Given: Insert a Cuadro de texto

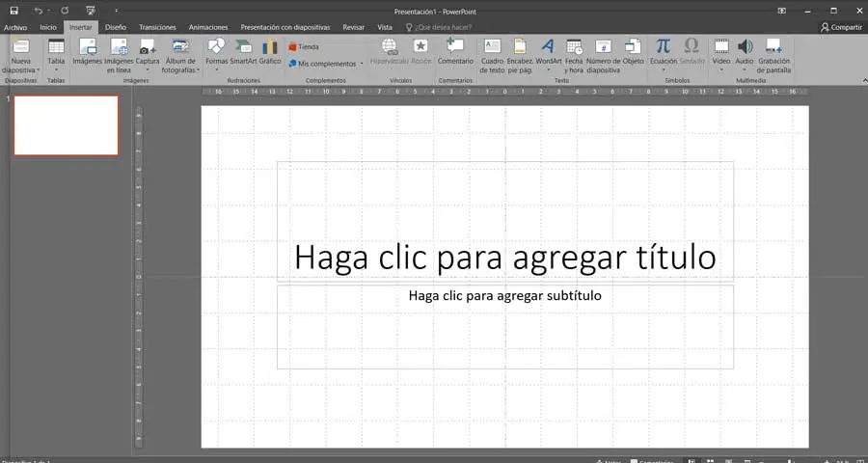Looking at the screenshot, I should [x=492, y=56].
